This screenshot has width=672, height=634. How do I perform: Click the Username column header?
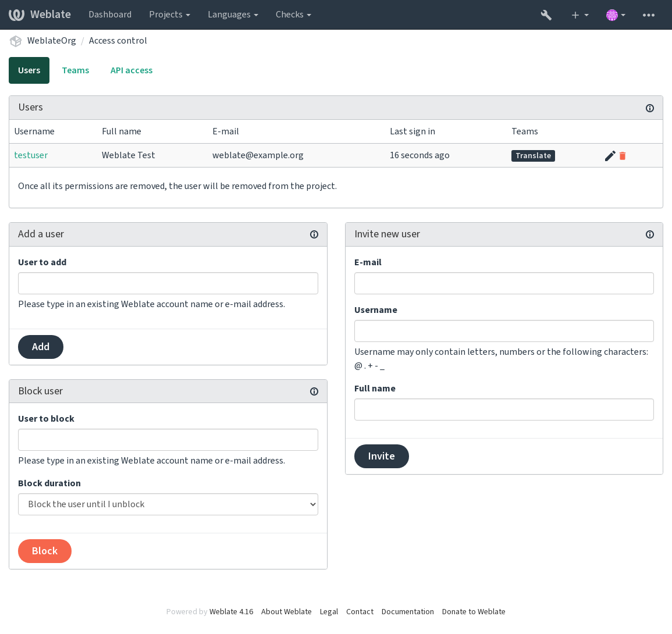pos(34,131)
